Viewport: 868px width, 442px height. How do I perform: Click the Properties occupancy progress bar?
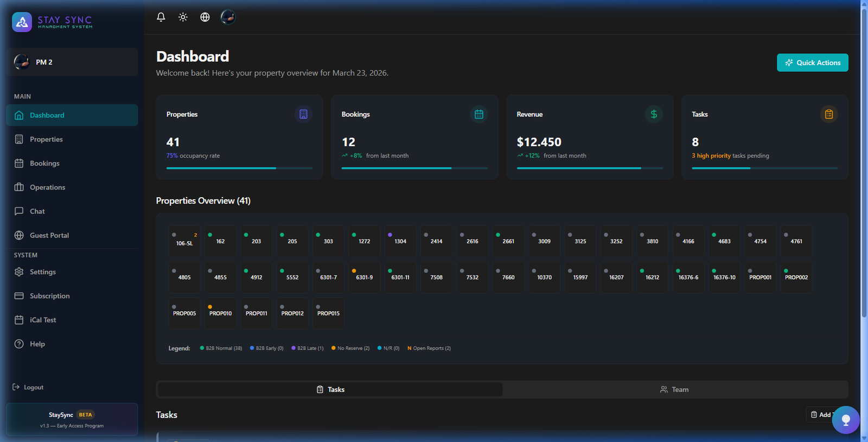[239, 168]
